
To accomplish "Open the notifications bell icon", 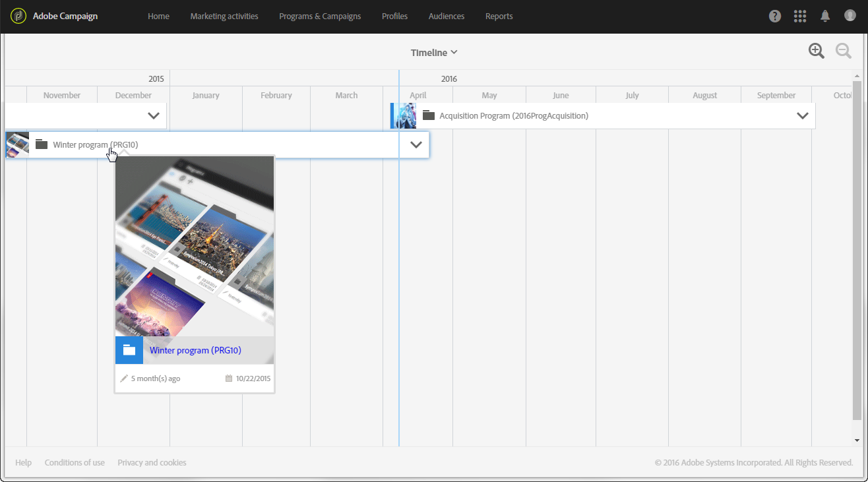I will pos(825,16).
